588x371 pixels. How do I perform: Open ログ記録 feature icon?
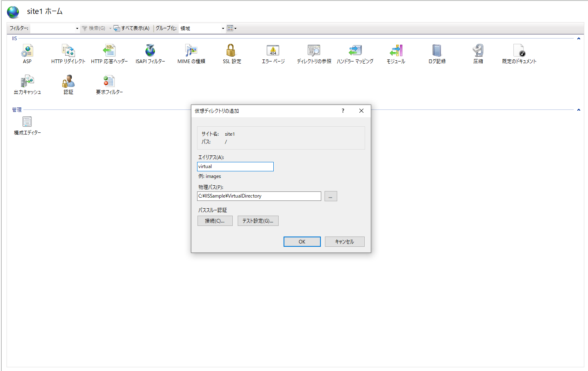pyautogui.click(x=437, y=50)
